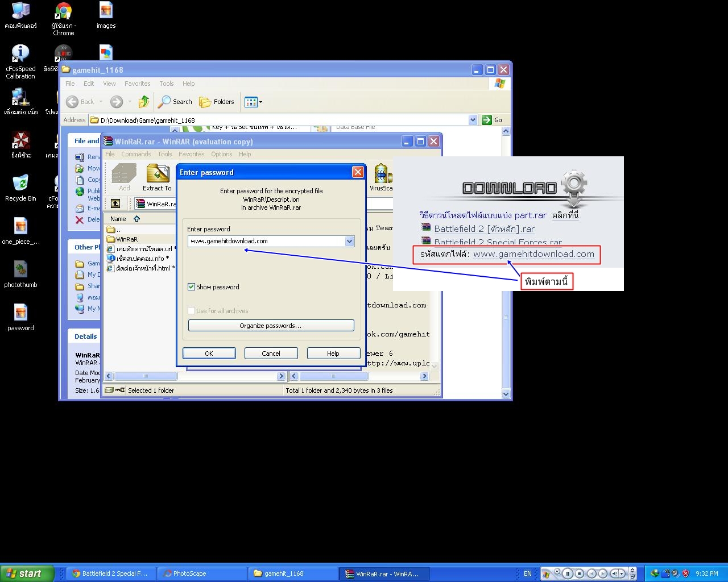Open the Explorer Edit menu
This screenshot has width=728, height=582.
tap(89, 84)
